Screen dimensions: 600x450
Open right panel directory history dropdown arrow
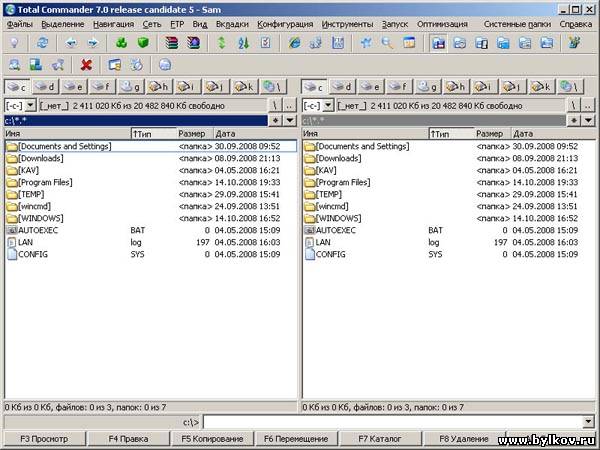coord(588,121)
